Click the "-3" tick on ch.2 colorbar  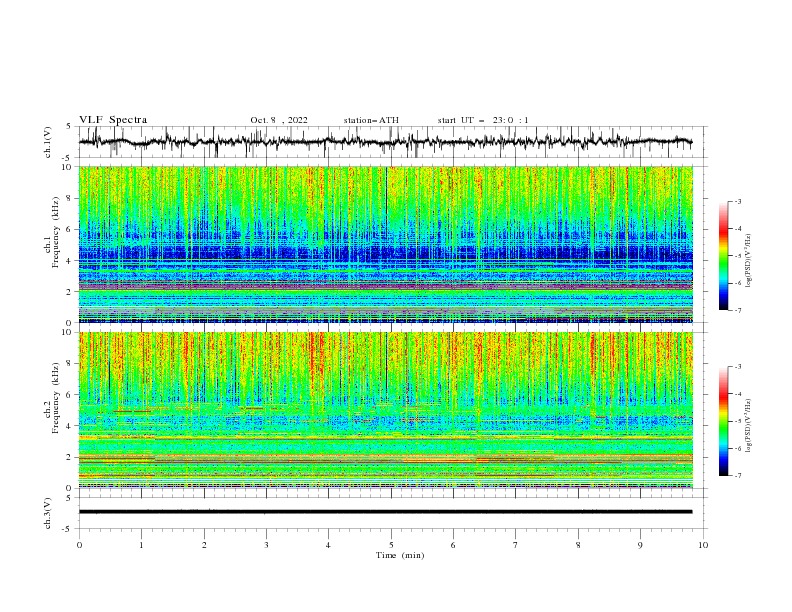pos(738,367)
